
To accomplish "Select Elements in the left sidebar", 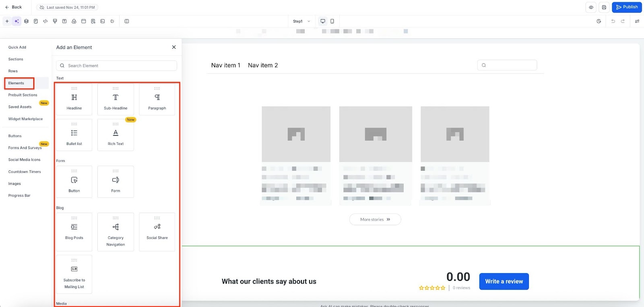I will pos(16,83).
